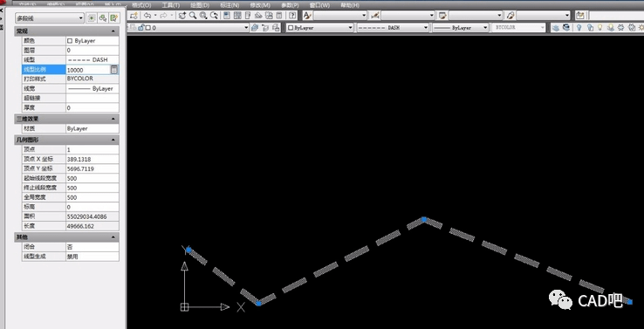The width and height of the screenshot is (644, 329).
Task: Click the Redo arrow icon
Action: pyautogui.click(x=163, y=16)
